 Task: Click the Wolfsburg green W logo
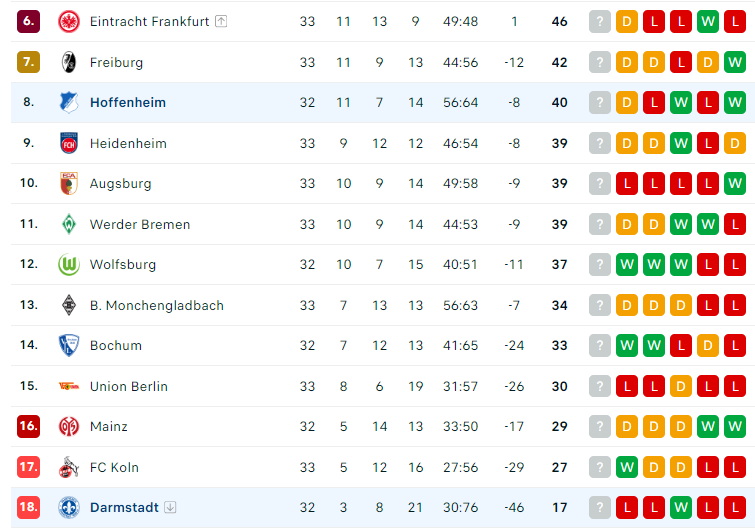click(69, 265)
